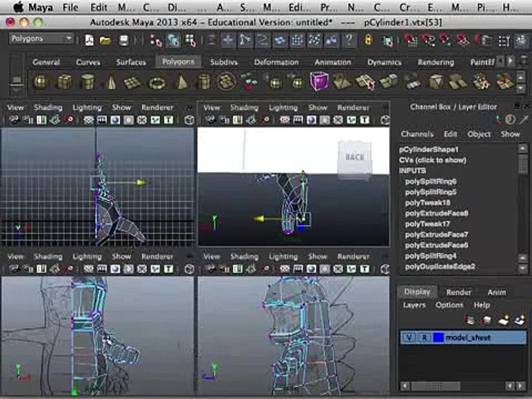Open the Channels menu in Channel Box
Image resolution: width=532 pixels, height=399 pixels.
point(417,134)
